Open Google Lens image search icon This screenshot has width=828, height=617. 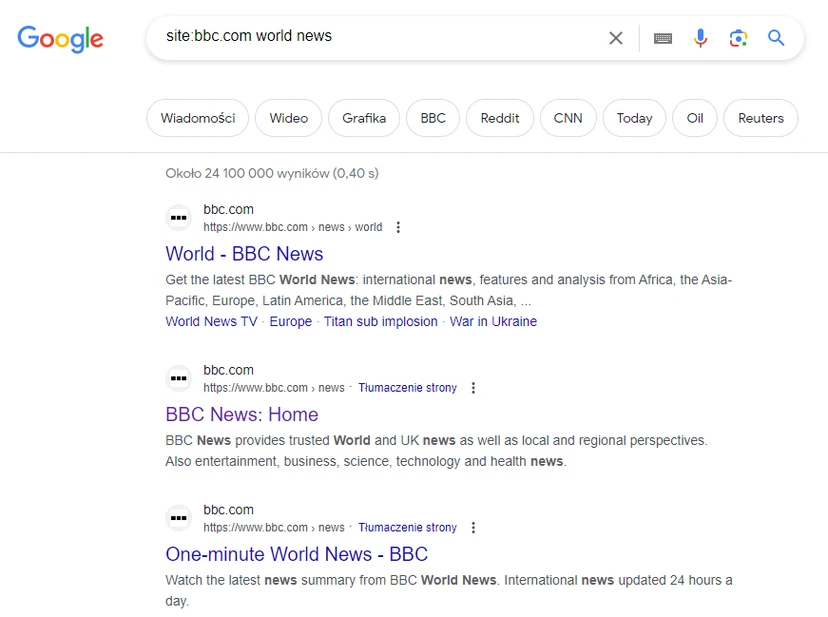[738, 38]
